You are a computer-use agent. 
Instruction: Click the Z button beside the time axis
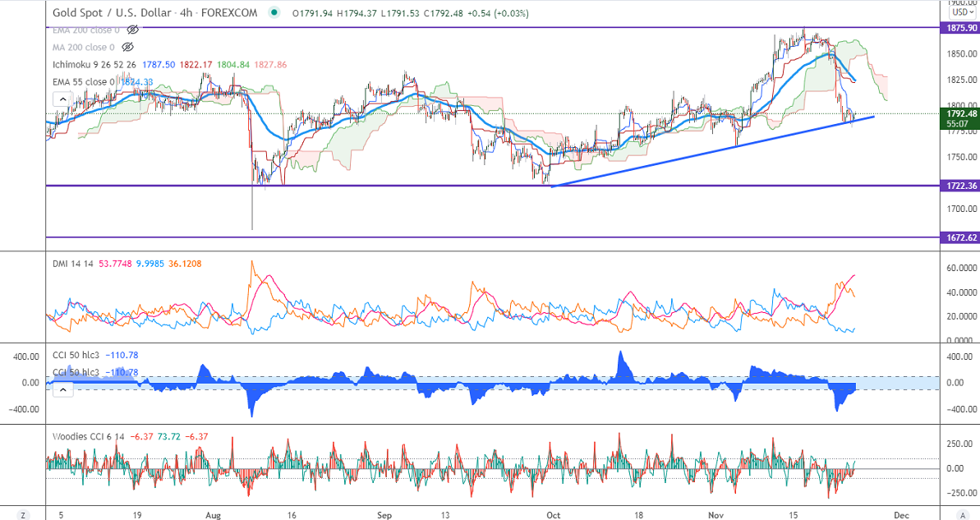pos(23,515)
